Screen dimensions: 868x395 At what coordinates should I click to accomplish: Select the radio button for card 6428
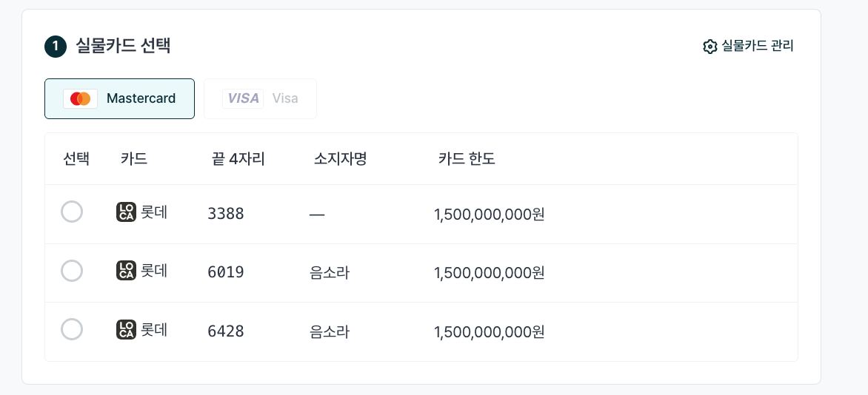click(72, 330)
